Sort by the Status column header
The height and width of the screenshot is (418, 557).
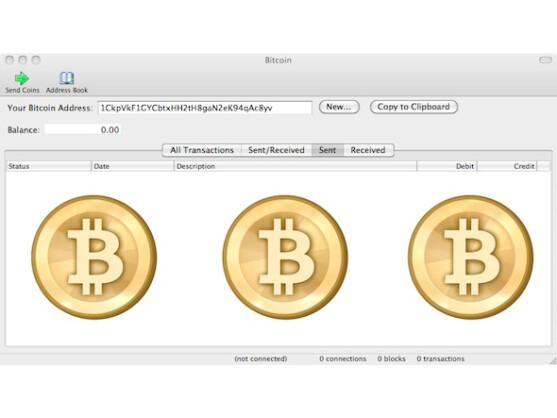[49, 166]
